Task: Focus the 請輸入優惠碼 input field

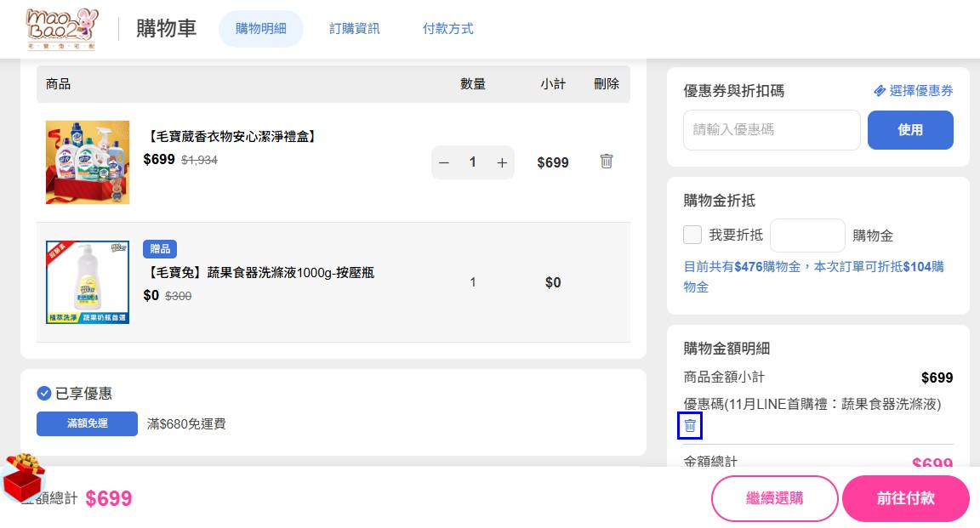Action: (x=772, y=130)
